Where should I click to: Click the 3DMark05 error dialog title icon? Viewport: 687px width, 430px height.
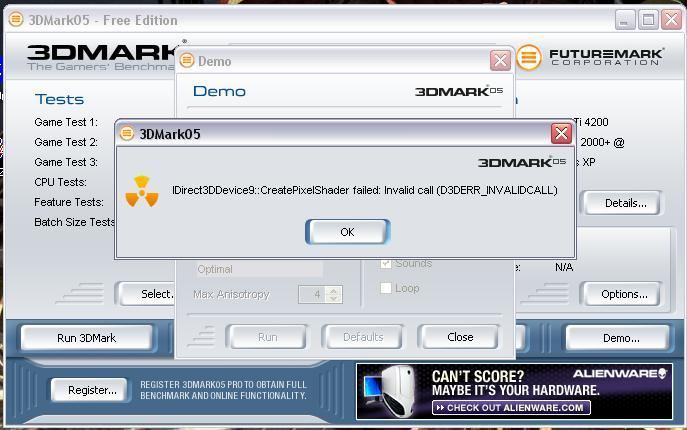[127, 133]
